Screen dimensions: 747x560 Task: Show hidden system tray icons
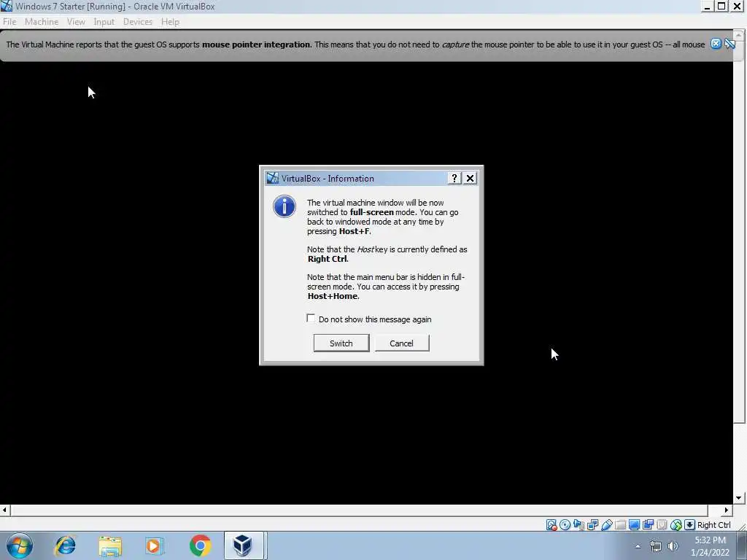coord(638,546)
